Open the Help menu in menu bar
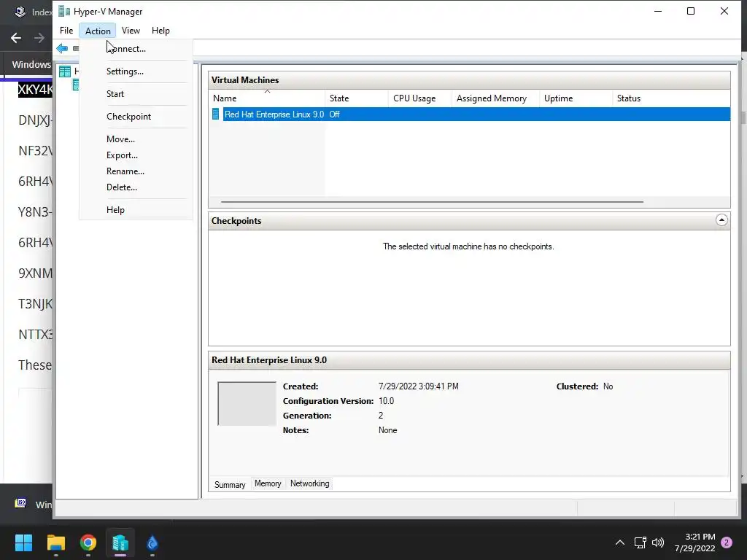 [x=160, y=31]
